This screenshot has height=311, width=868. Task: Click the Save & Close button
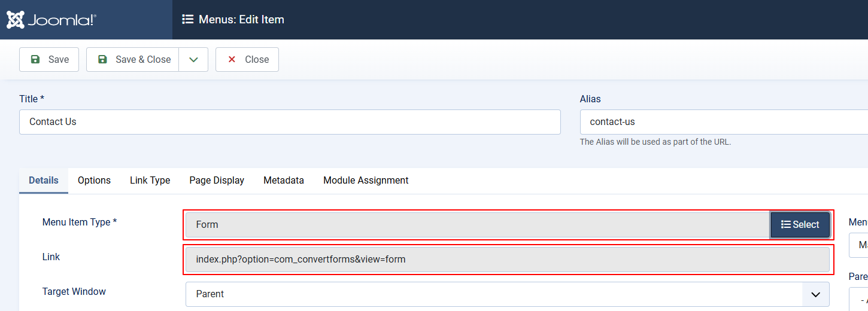point(133,60)
